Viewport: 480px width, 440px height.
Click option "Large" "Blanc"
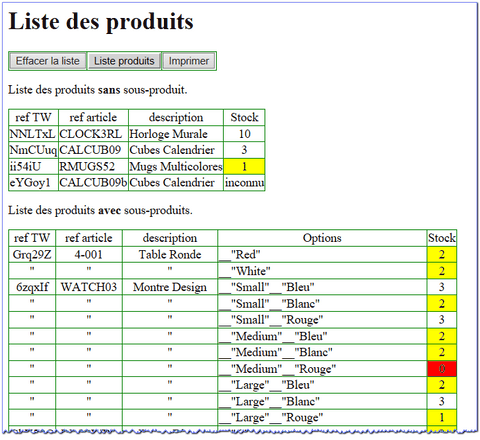[322, 401]
